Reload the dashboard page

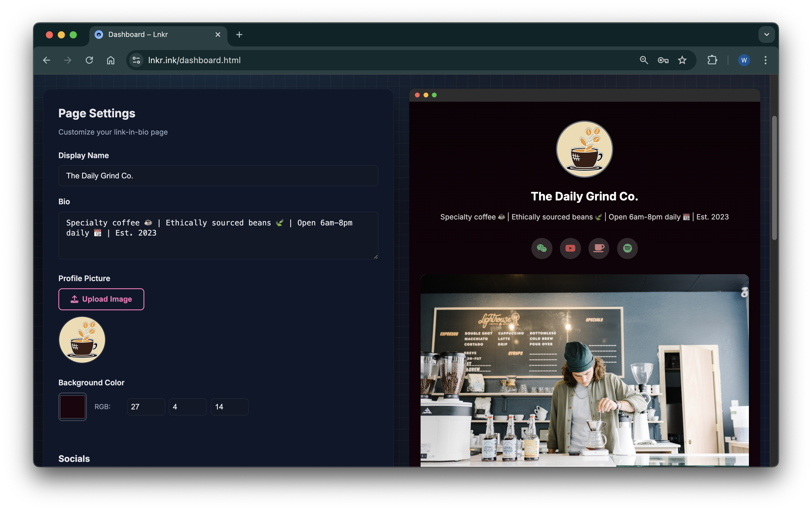point(89,60)
